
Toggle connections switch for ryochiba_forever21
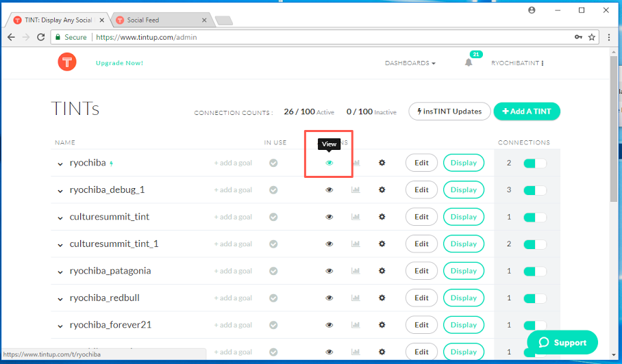coord(535,325)
